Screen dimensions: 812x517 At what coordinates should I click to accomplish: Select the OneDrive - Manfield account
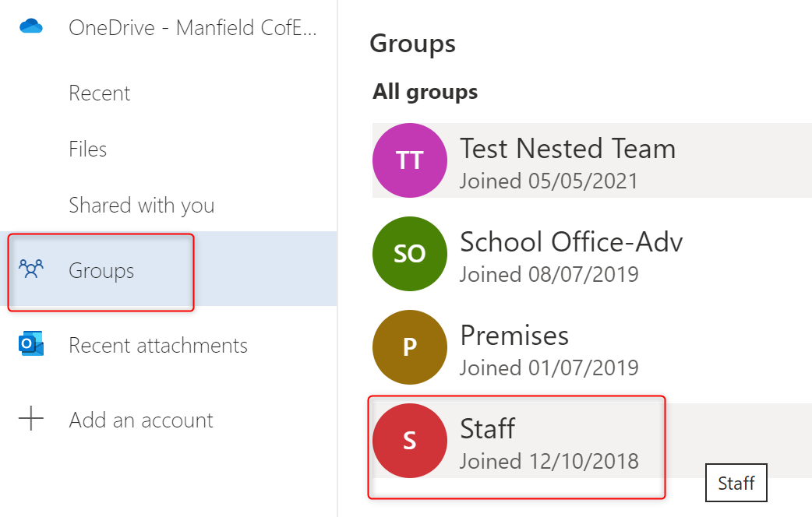(192, 28)
